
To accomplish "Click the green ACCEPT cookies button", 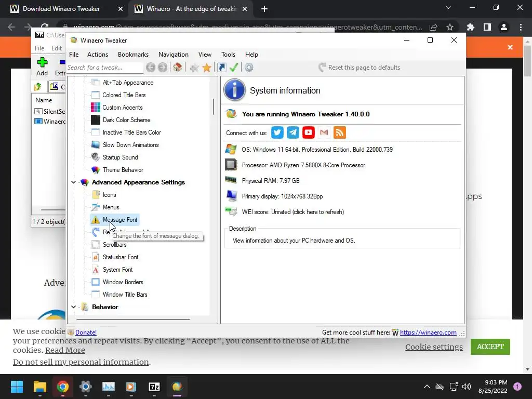I will coord(490,347).
